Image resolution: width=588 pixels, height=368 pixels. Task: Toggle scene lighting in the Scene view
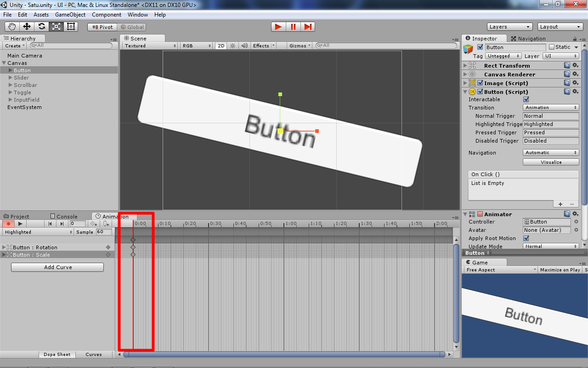[232, 46]
